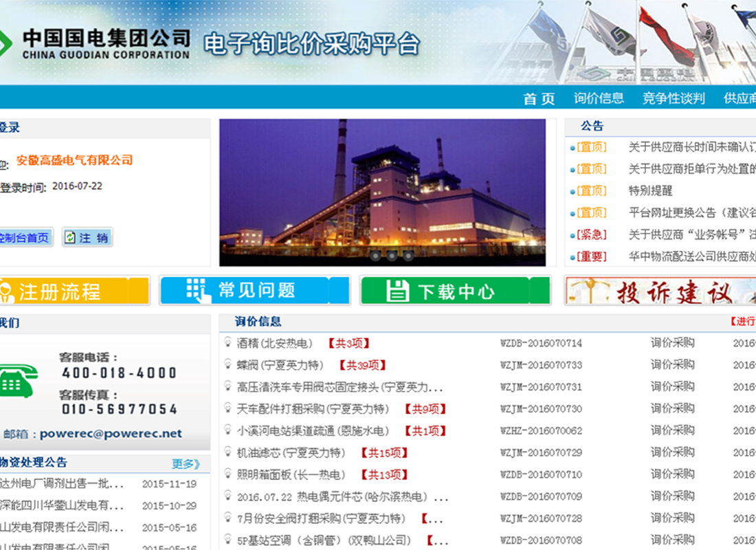Open the 安徽高盛电气有限公司 company link
The image size is (756, 550).
click(75, 160)
